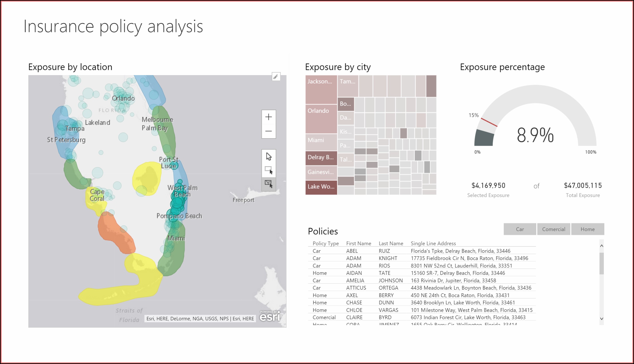The image size is (634, 364).
Task: Sort table by Last Name column
Action: pos(391,243)
